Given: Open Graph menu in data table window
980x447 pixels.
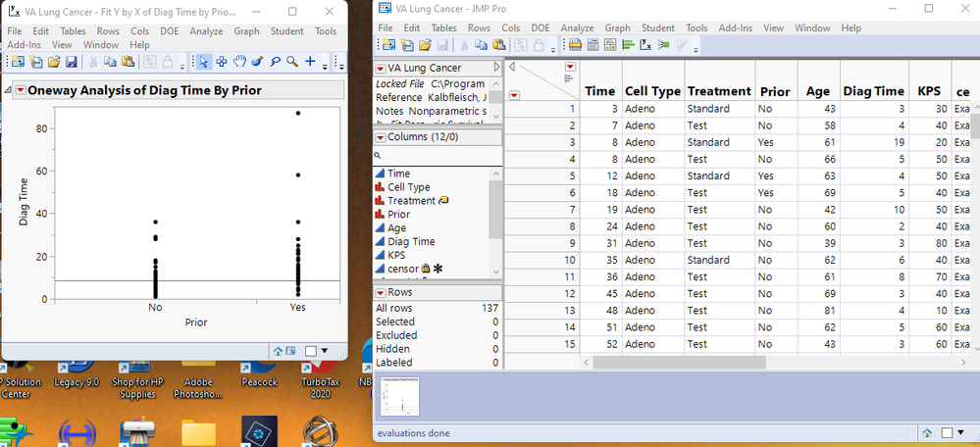Looking at the screenshot, I should [x=617, y=27].
